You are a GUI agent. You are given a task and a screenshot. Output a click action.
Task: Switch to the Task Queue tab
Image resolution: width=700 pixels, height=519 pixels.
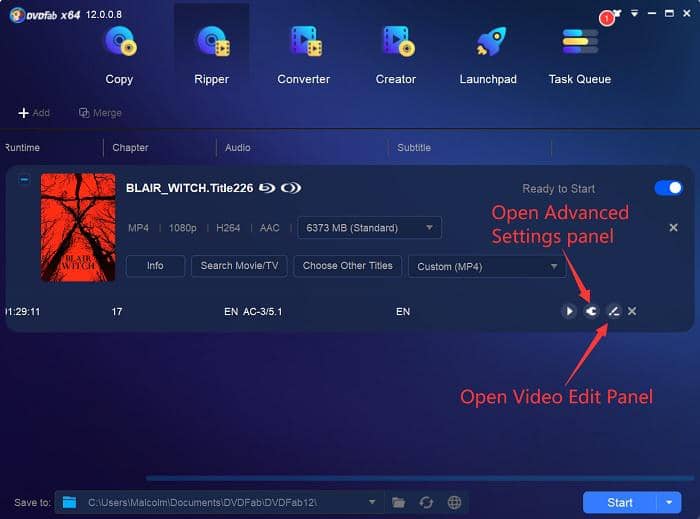[579, 54]
